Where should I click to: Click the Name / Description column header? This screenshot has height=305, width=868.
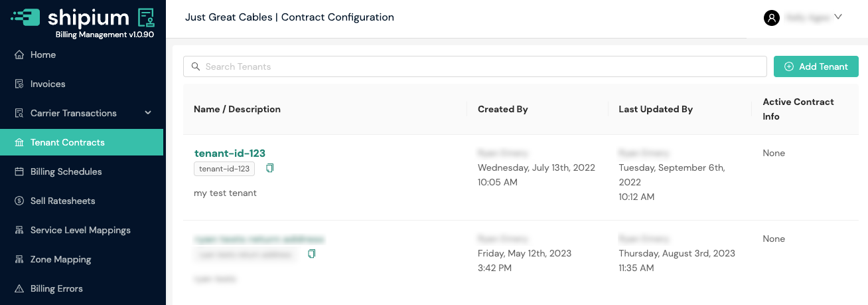click(x=237, y=109)
